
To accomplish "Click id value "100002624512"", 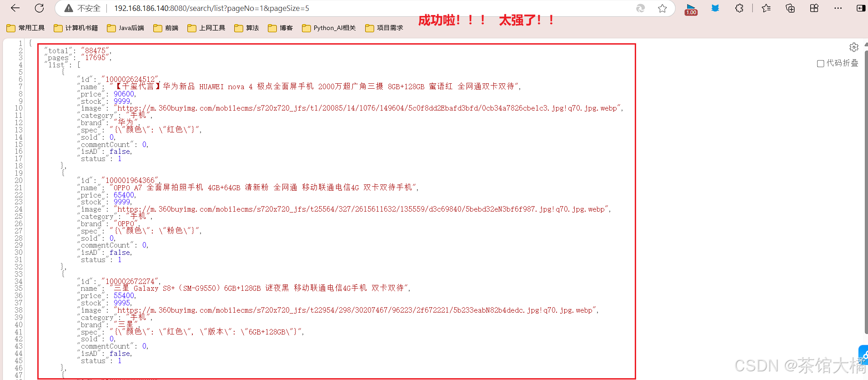I will 130,79.
